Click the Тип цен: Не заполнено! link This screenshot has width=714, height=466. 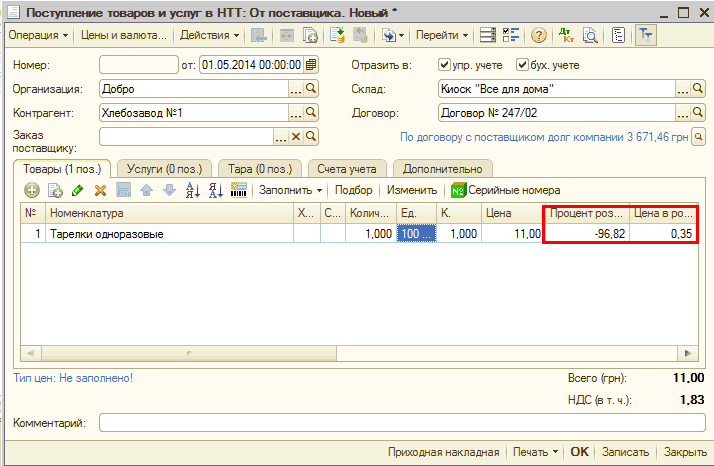click(x=73, y=378)
